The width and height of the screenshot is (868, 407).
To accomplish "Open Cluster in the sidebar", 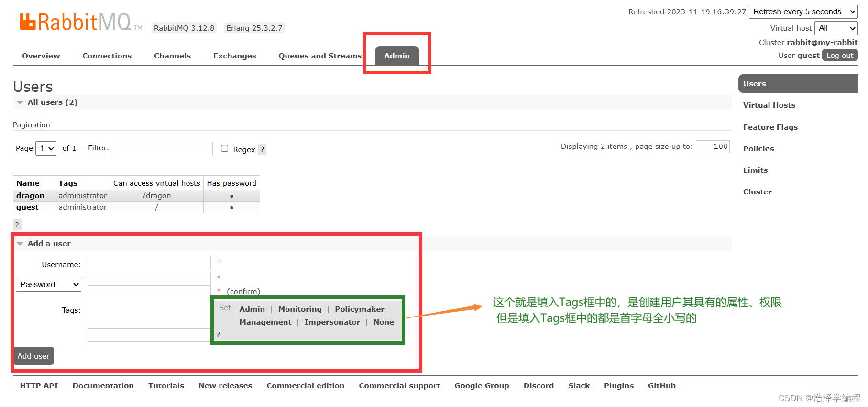I will pos(758,192).
